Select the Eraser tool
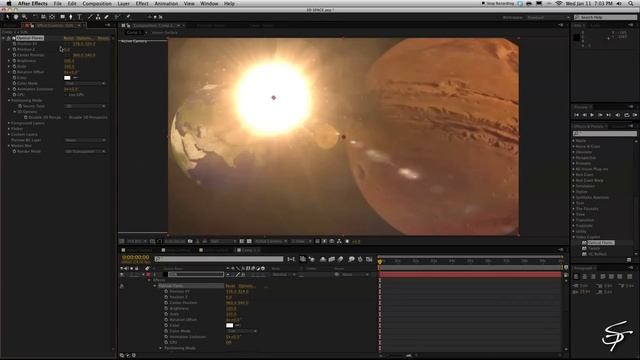The width and height of the screenshot is (640, 360). pyautogui.click(x=107, y=17)
